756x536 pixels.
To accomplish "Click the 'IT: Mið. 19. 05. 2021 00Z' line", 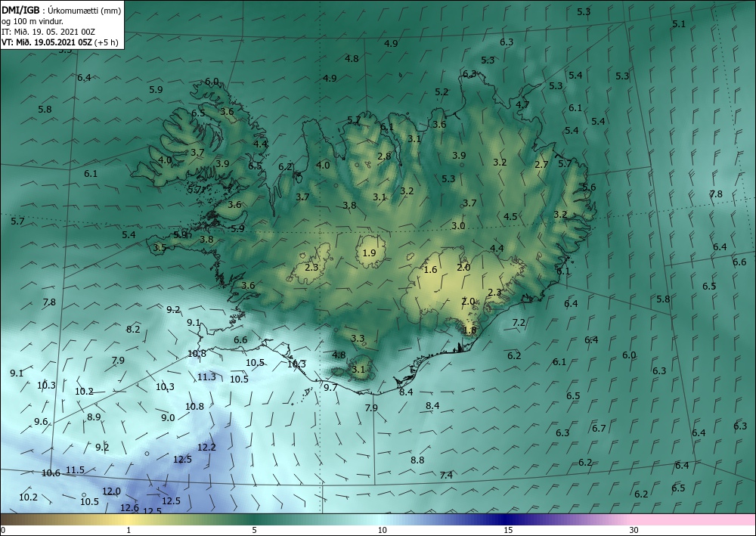I will 48,32.
